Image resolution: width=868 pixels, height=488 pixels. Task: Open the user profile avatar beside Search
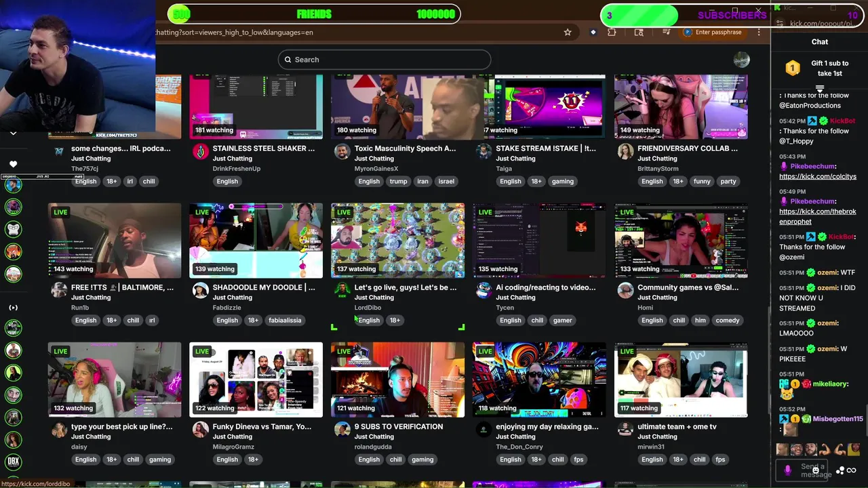tap(741, 60)
